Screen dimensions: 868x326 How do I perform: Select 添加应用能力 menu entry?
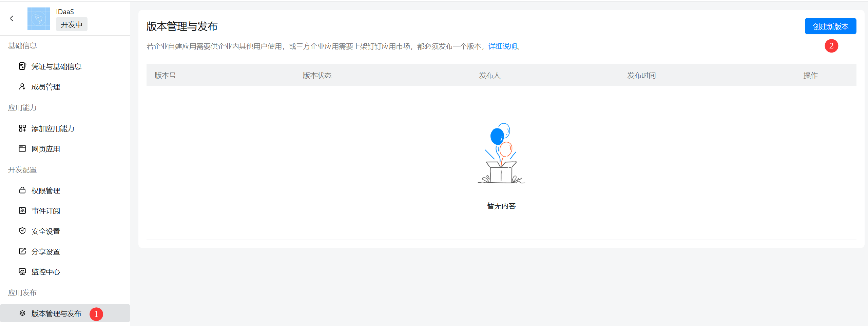pyautogui.click(x=53, y=129)
